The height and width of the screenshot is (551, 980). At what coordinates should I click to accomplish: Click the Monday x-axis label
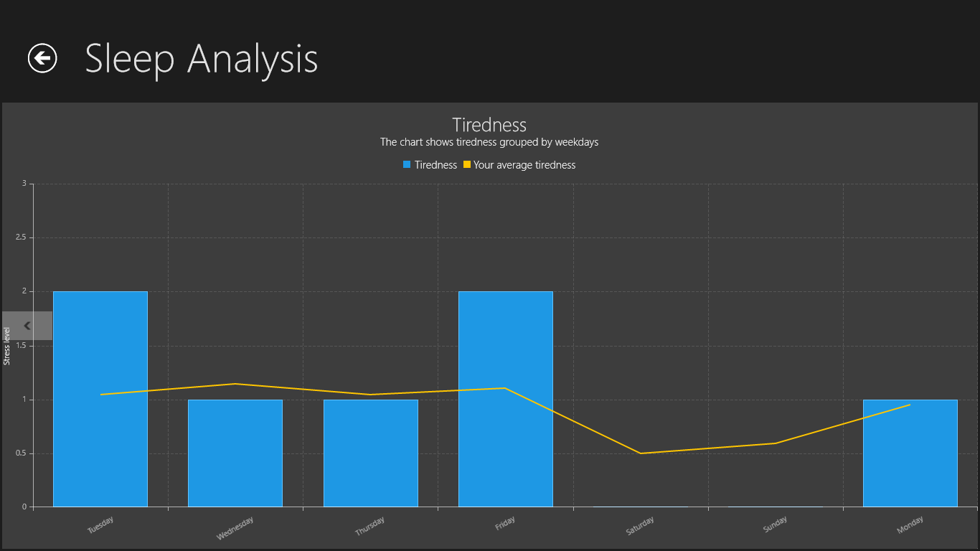(910, 524)
